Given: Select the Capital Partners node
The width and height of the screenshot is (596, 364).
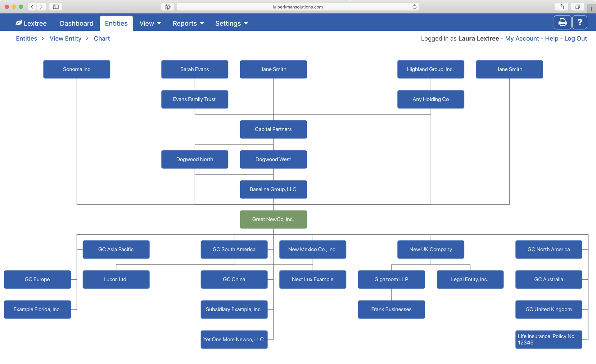Looking at the screenshot, I should pyautogui.click(x=273, y=129).
